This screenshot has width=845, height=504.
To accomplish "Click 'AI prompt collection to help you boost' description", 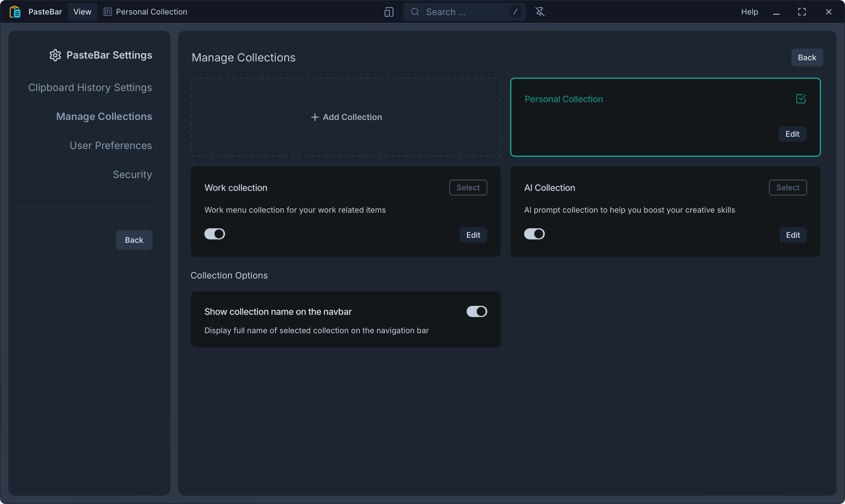I will pos(629,210).
